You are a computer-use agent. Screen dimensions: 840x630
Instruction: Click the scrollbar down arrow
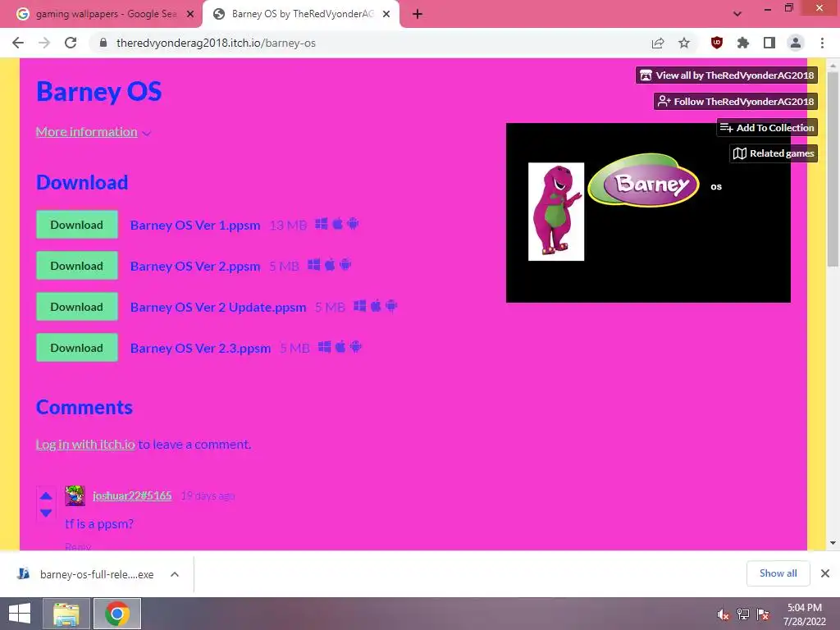click(x=833, y=543)
